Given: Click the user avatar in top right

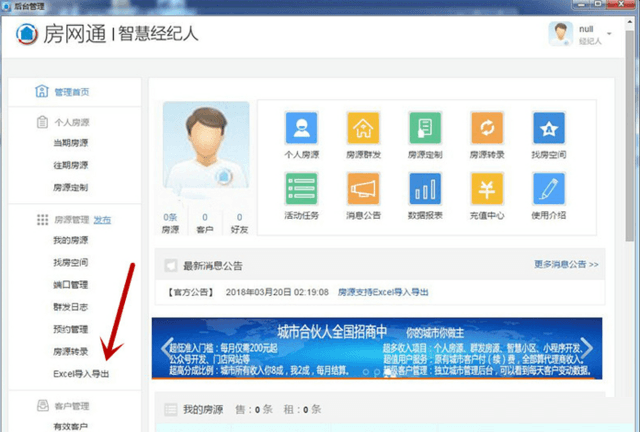Looking at the screenshot, I should click(560, 33).
